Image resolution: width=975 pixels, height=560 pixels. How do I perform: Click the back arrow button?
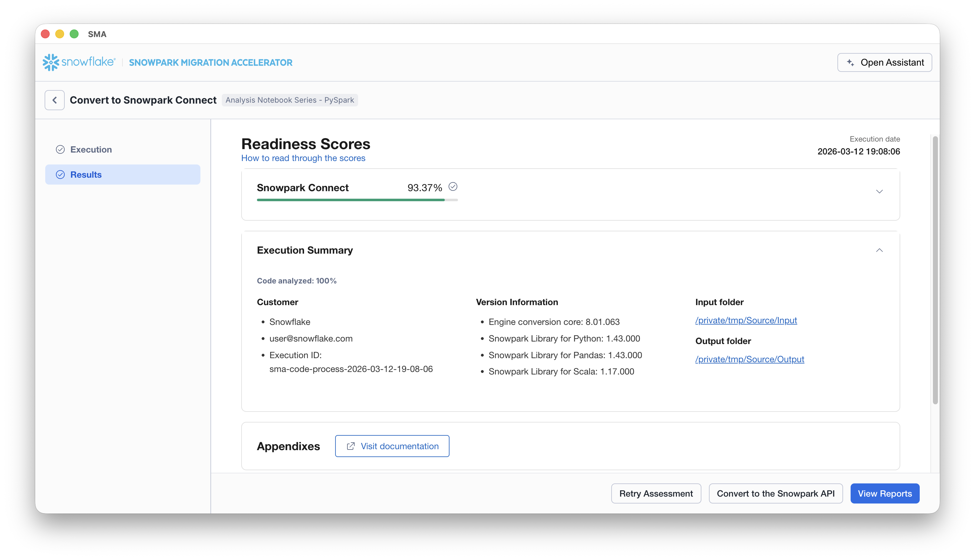[55, 100]
